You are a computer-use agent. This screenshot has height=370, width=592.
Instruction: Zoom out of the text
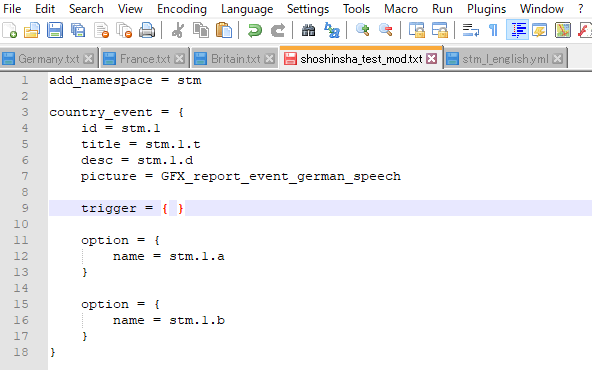point(386,30)
